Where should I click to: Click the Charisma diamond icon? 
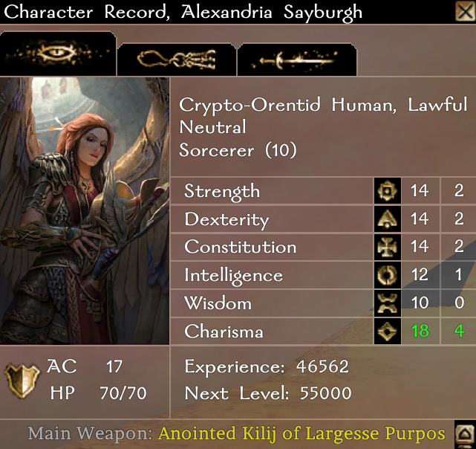pos(388,331)
